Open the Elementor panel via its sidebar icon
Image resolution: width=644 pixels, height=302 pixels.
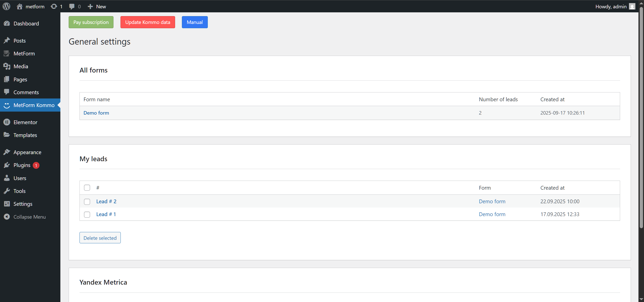coord(7,122)
